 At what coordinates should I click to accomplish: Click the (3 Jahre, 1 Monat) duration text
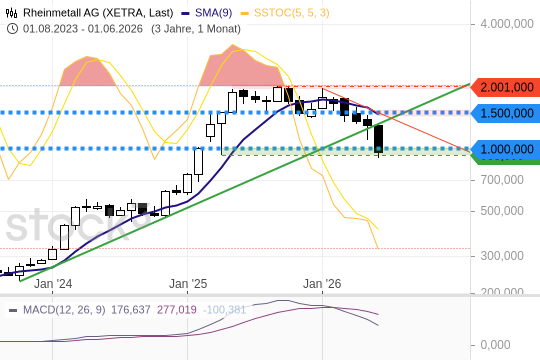[x=196, y=29]
